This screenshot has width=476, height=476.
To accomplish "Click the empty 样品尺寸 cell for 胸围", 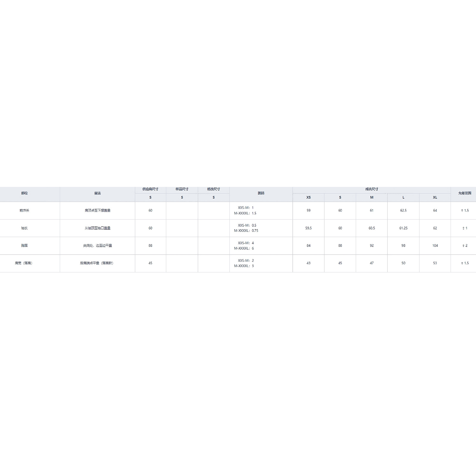I will click(182, 246).
